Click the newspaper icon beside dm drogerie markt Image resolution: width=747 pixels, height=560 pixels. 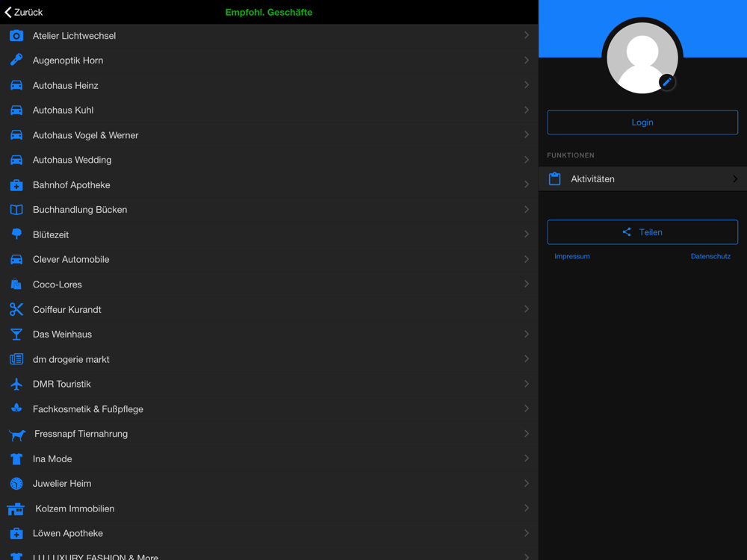(x=16, y=359)
